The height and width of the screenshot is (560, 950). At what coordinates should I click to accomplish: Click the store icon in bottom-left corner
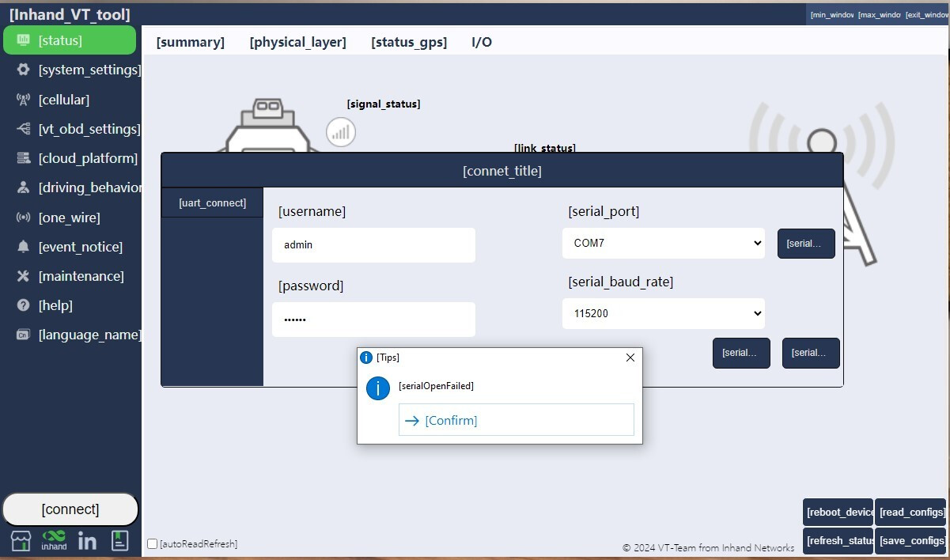click(21, 541)
